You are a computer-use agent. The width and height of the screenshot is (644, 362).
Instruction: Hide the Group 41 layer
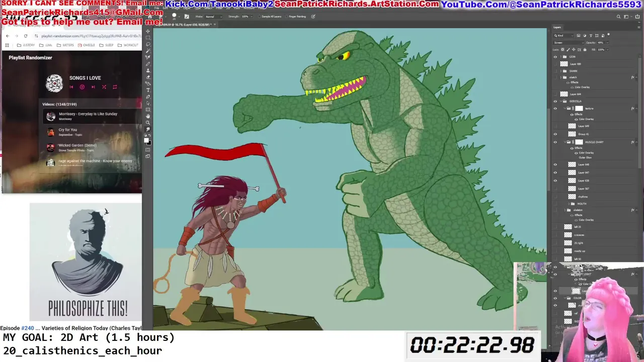[x=555, y=134]
